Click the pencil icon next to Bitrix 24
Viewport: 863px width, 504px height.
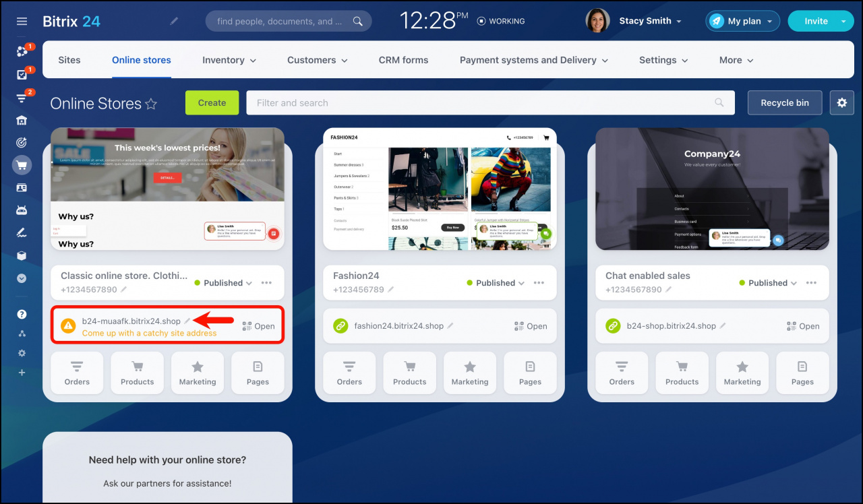pyautogui.click(x=174, y=21)
